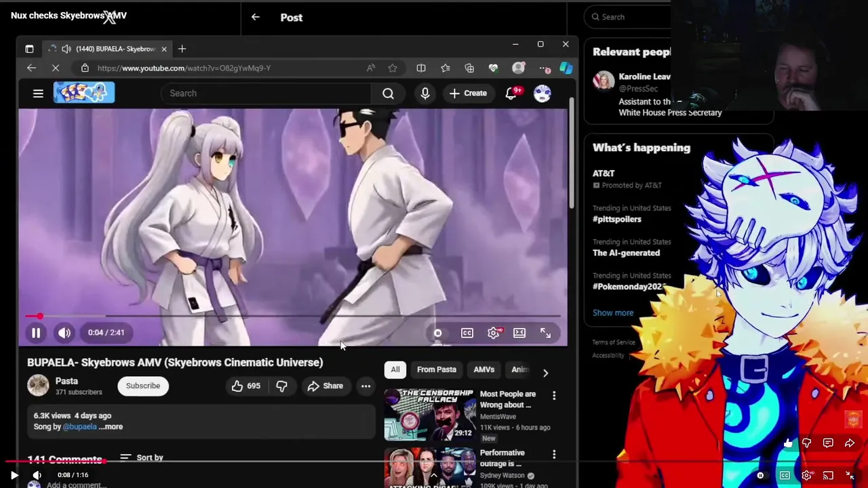Open the @bupaela link
The width and height of the screenshot is (868, 488).
79,426
